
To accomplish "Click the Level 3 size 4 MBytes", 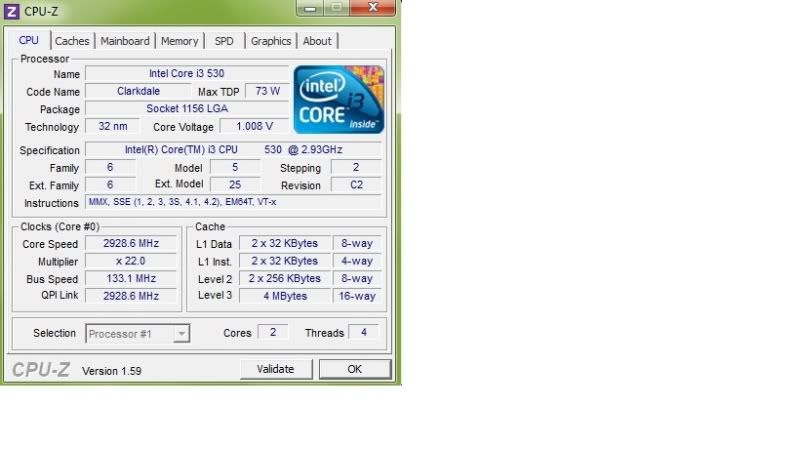I will (x=284, y=296).
